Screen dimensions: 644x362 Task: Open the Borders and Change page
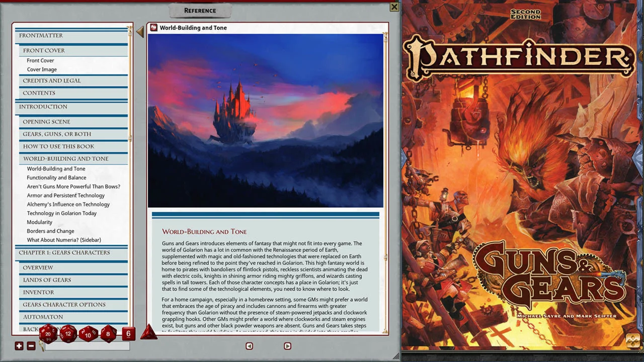(50, 231)
